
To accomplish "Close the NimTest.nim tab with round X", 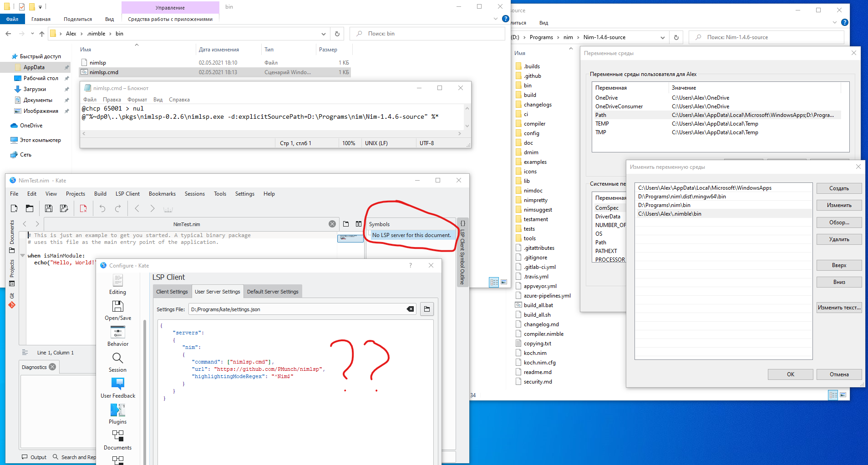I will click(x=332, y=224).
